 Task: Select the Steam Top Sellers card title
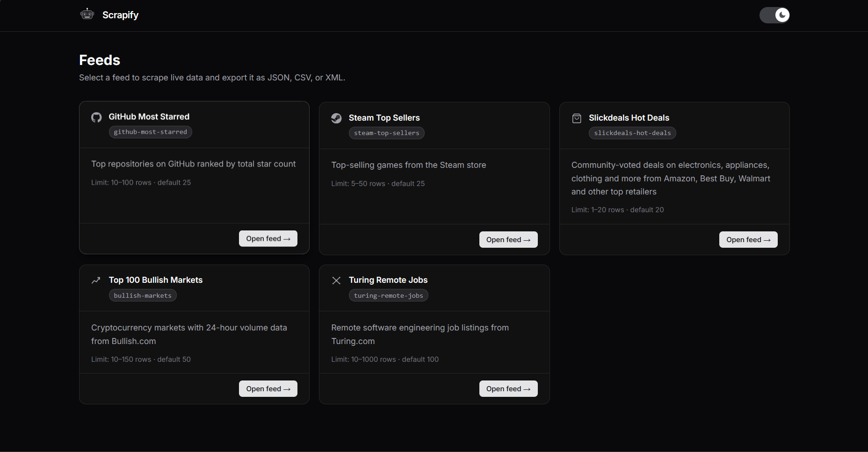click(x=384, y=118)
